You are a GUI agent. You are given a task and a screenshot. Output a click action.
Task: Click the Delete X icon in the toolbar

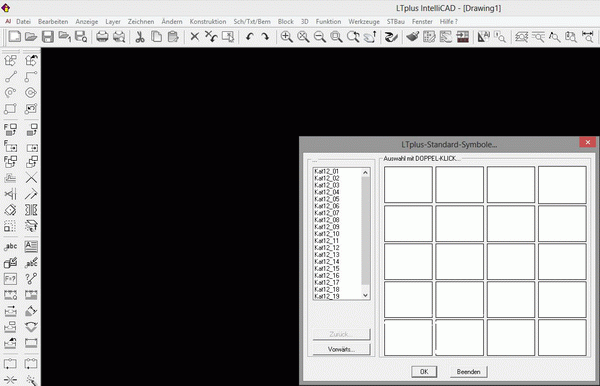tap(194, 37)
